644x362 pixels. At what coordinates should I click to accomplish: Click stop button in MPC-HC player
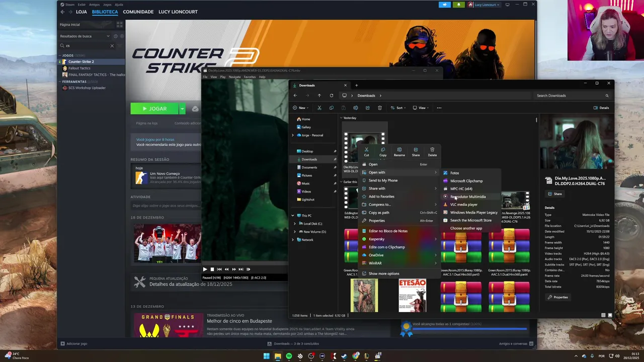(x=212, y=269)
